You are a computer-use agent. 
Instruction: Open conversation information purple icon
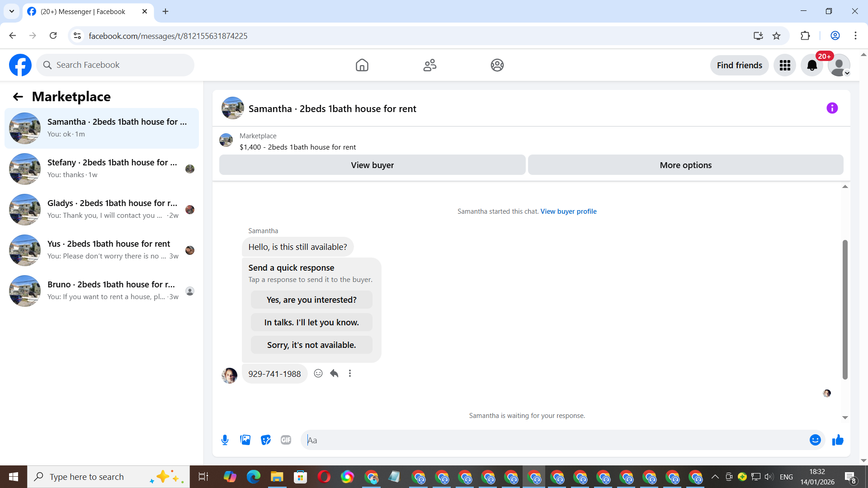(x=832, y=108)
